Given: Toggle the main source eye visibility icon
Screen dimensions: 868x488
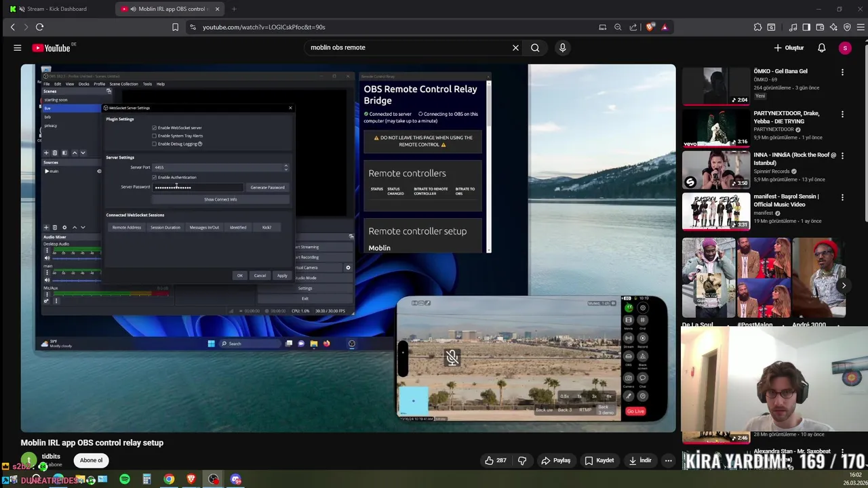Looking at the screenshot, I should tap(99, 171).
